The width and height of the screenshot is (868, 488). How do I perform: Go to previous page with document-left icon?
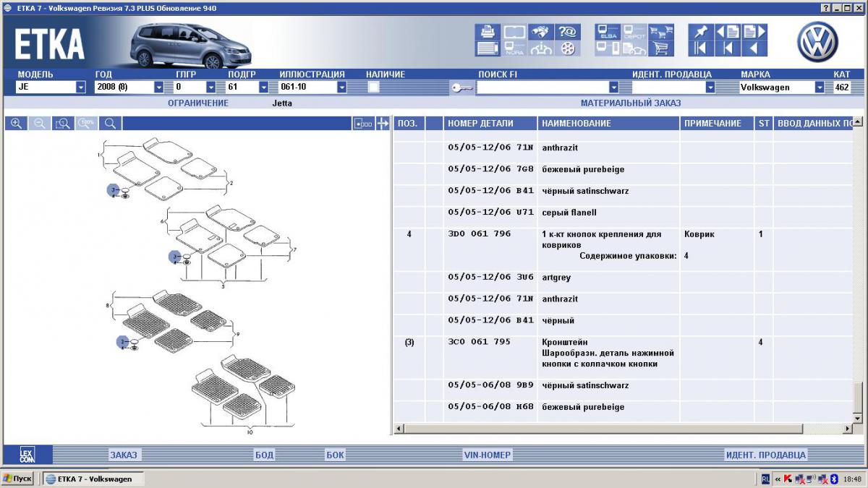tap(728, 32)
